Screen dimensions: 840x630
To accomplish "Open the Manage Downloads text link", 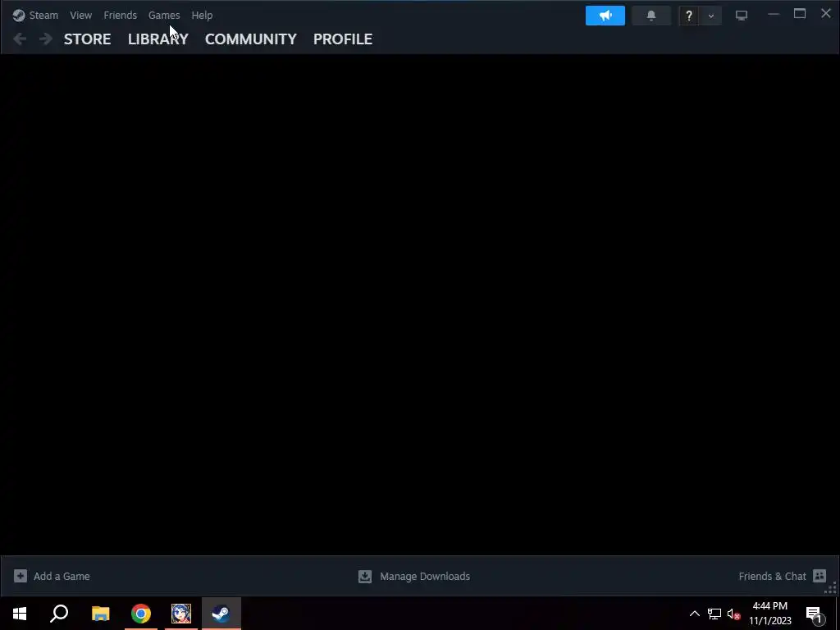I will pos(425,577).
